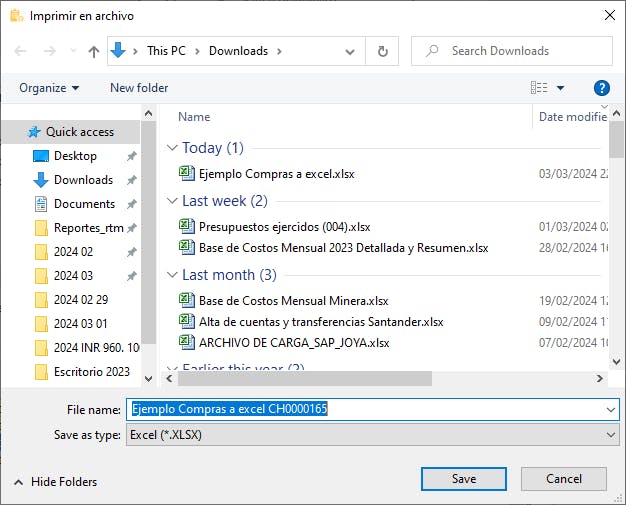
Task: Click the navigation pane scroll down arrow
Action: 149,379
